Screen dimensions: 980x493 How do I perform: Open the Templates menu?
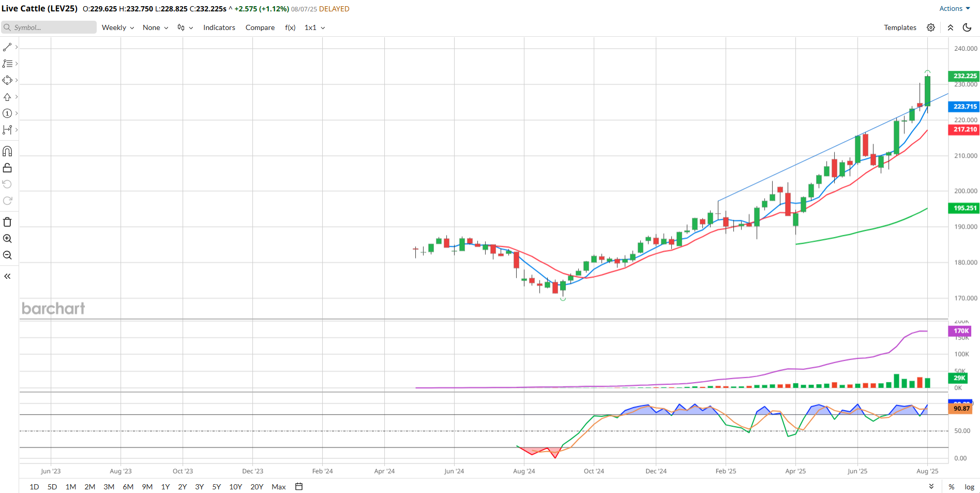[x=900, y=27]
